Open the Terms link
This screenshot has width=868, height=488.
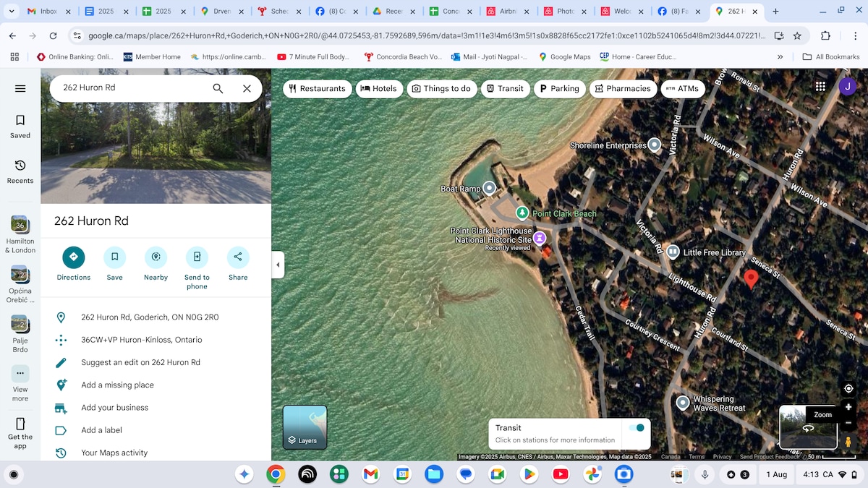pyautogui.click(x=697, y=457)
